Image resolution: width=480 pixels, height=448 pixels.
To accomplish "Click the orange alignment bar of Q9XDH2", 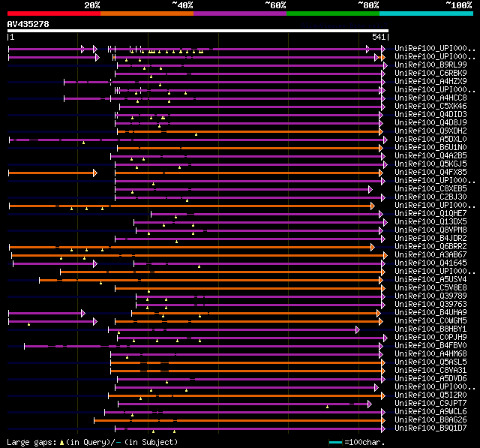I will (250, 131).
